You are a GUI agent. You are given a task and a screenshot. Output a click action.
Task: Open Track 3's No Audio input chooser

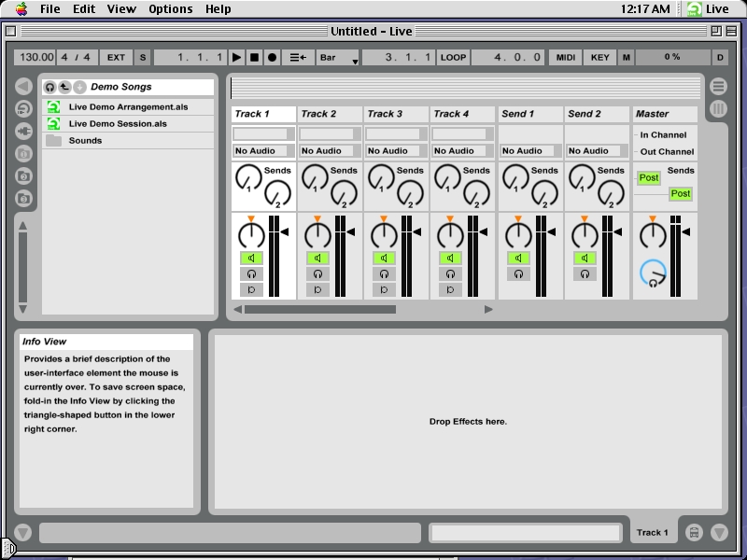tap(396, 151)
